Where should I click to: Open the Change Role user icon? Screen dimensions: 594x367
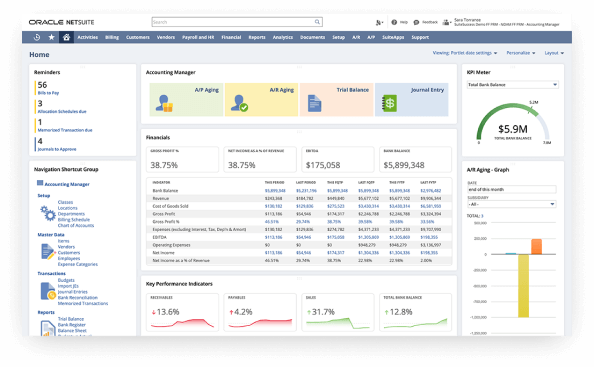pyautogui.click(x=446, y=22)
